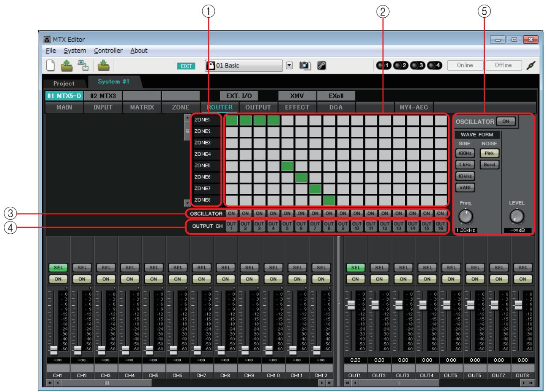Toggle oscillator ON for output column 16
Screen dimensions: 546x392
click(x=440, y=214)
